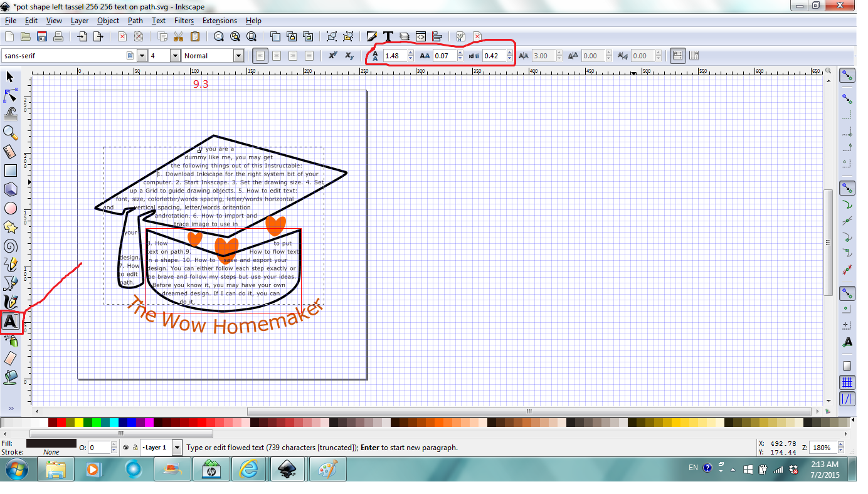Image resolution: width=868 pixels, height=494 pixels.
Task: Toggle subscript formatting
Action: pyautogui.click(x=349, y=56)
